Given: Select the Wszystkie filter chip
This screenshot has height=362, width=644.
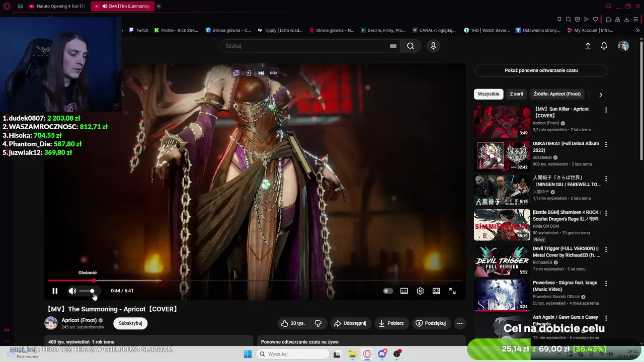Looking at the screenshot, I should [x=489, y=94].
